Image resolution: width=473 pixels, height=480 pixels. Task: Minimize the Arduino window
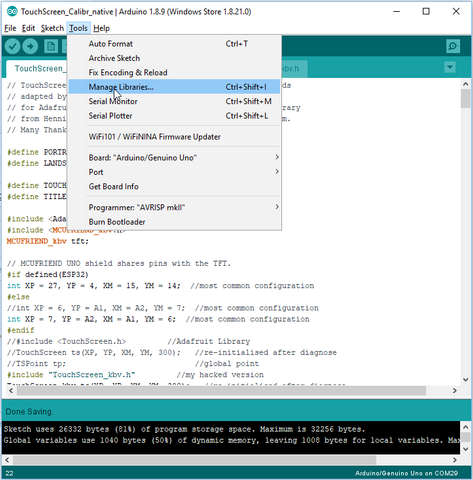tap(396, 11)
